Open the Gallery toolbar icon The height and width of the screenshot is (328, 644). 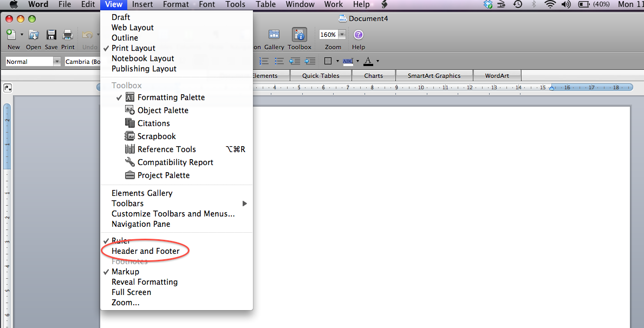(x=274, y=35)
